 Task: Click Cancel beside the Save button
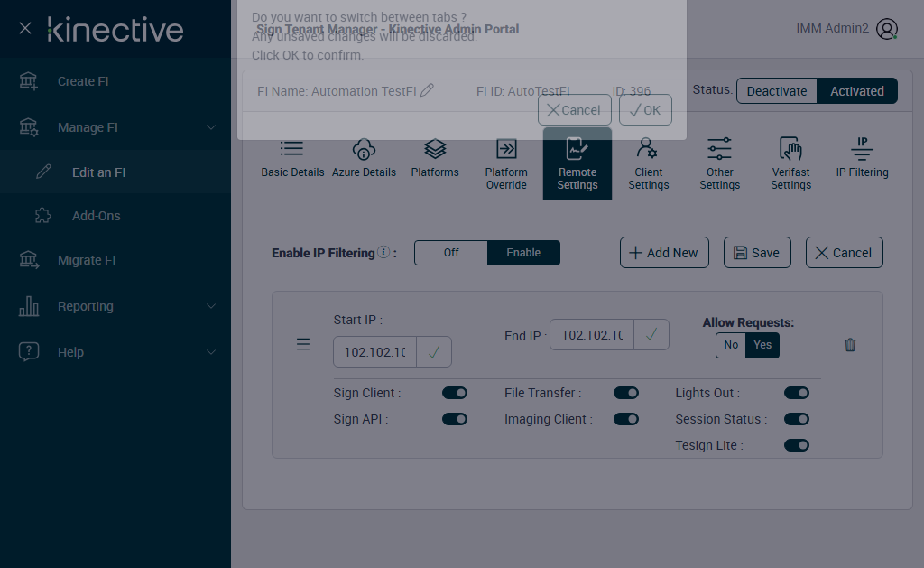[x=844, y=253]
